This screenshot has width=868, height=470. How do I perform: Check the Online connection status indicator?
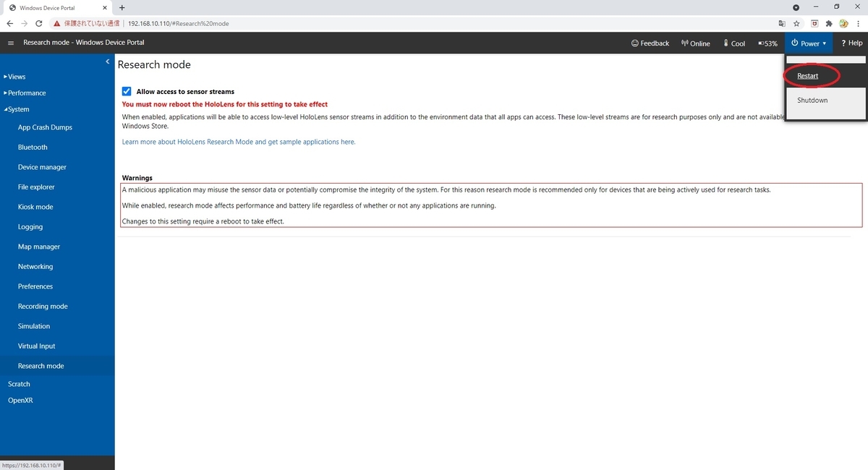click(696, 43)
